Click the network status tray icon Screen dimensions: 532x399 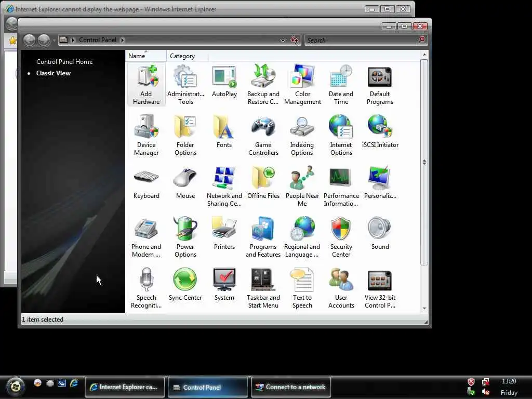coord(485,382)
